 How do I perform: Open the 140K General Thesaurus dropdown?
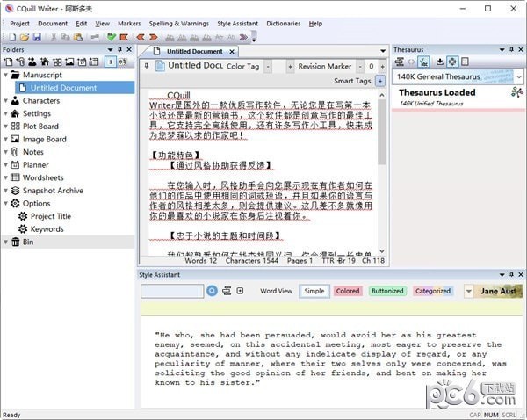pos(519,77)
